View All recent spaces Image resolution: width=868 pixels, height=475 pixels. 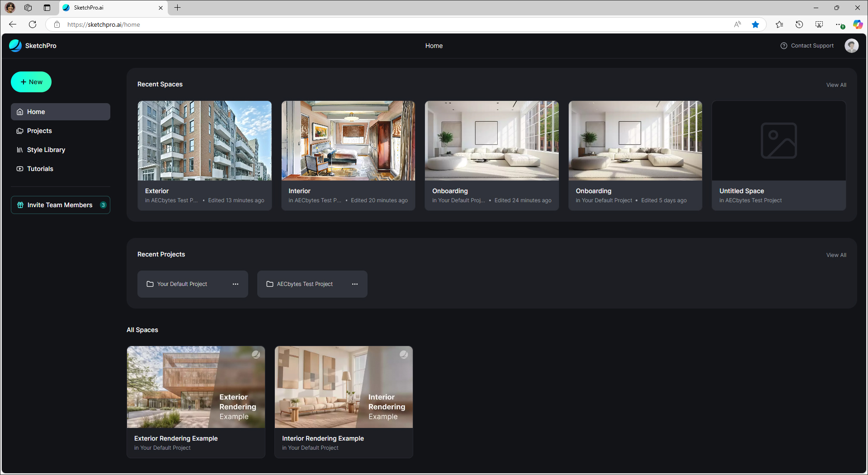click(x=836, y=85)
